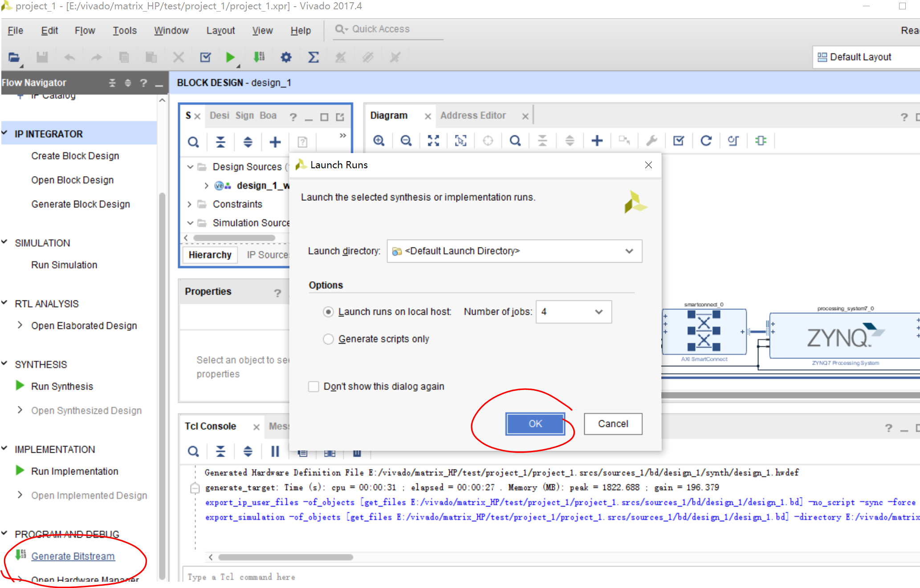920x588 pixels.
Task: Add sources with plus icon in Sources panel
Action: 275,142
